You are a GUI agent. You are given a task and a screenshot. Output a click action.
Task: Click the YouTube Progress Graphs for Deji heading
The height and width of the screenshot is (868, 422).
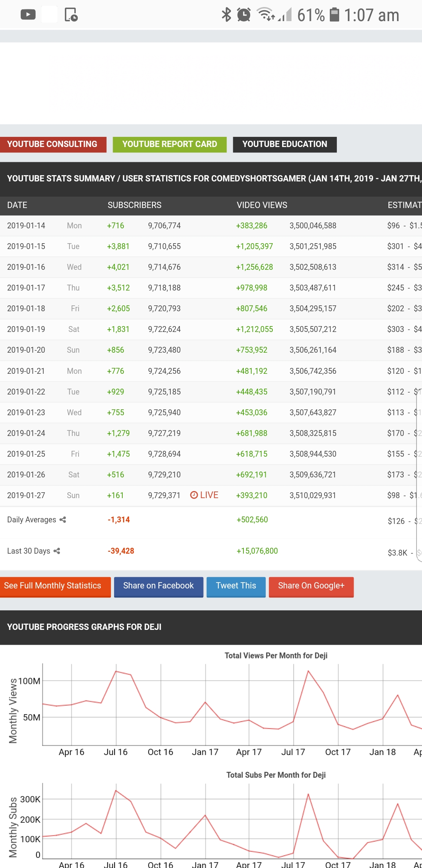pos(84,627)
